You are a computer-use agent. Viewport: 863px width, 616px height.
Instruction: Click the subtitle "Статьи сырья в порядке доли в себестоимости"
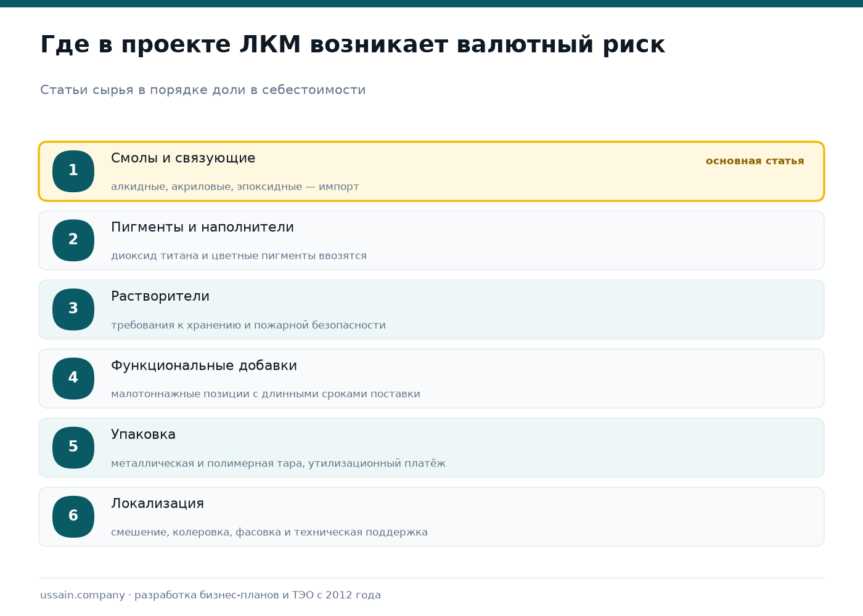click(x=203, y=90)
